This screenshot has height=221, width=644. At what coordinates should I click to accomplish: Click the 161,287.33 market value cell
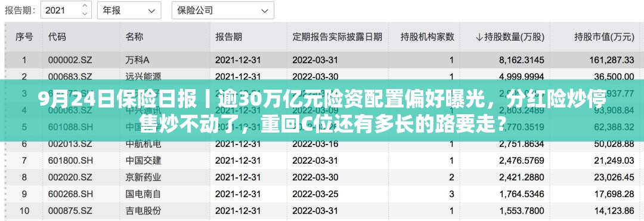click(x=612, y=60)
